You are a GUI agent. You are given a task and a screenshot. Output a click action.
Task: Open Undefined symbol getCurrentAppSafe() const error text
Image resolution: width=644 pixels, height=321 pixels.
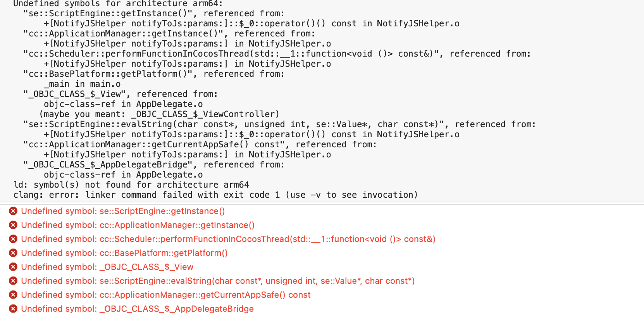click(165, 295)
